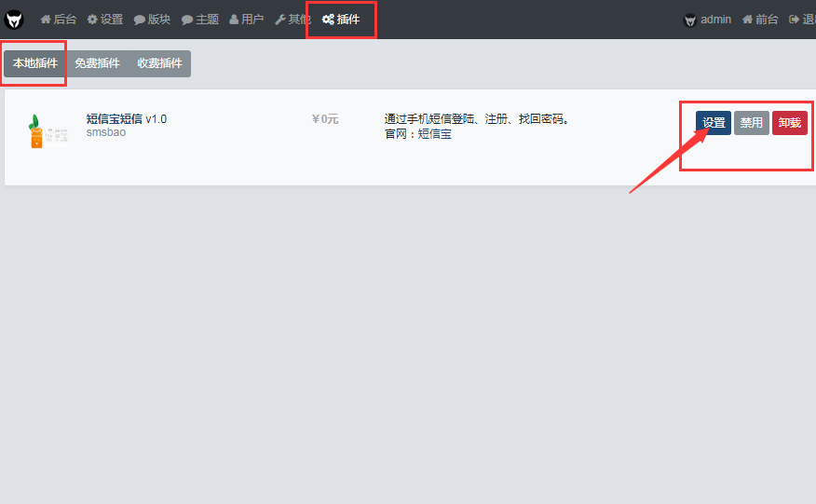816x504 pixels.
Task: Go to the 版块 forum section menu
Action: [x=152, y=20]
